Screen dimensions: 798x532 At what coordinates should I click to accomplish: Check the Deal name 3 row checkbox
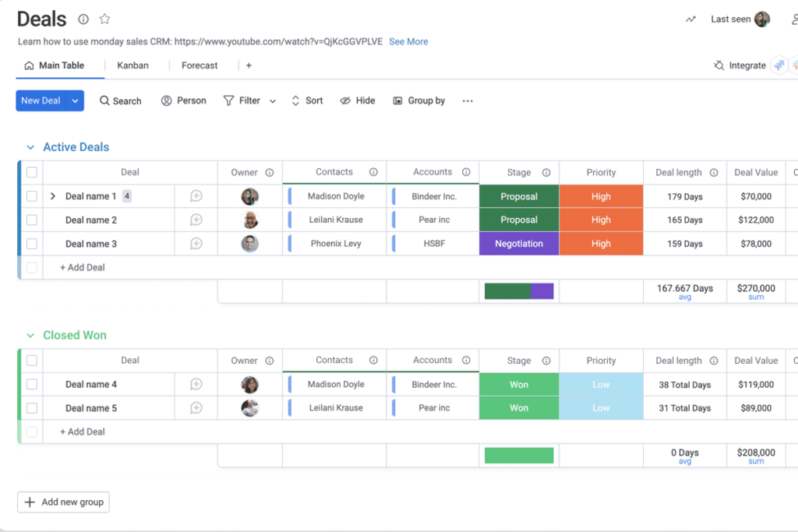(31, 244)
